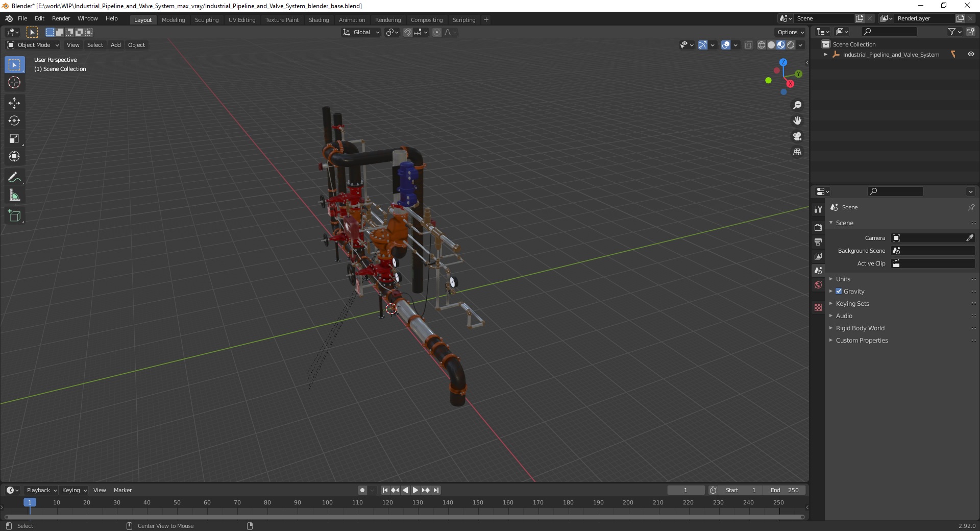Switch to the Modeling workspace tab
Screen dimensions: 980x531
[173, 20]
